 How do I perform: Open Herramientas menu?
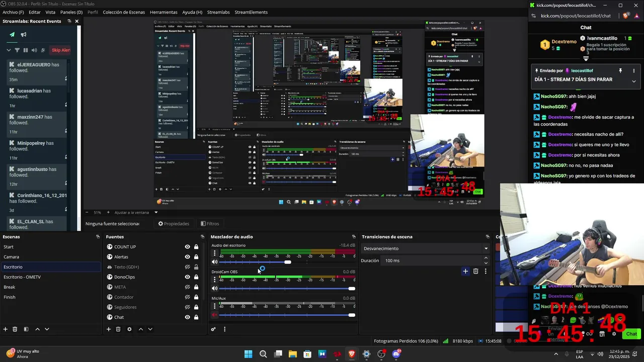(164, 12)
